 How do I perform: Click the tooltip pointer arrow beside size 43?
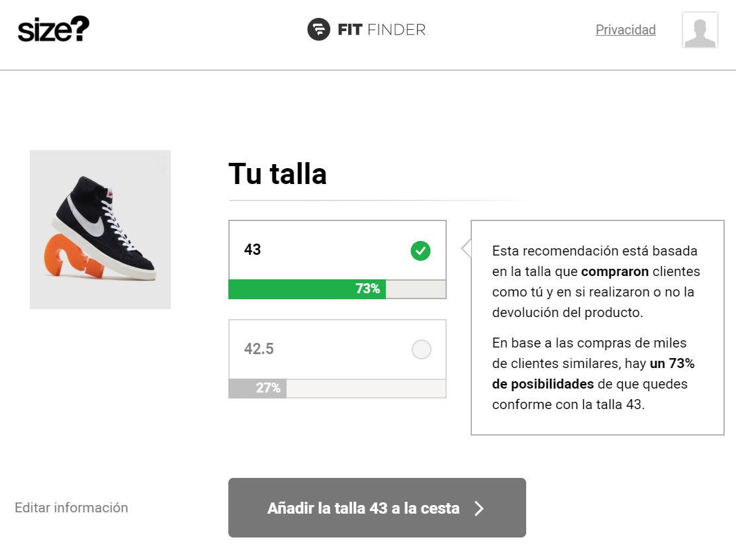point(466,249)
